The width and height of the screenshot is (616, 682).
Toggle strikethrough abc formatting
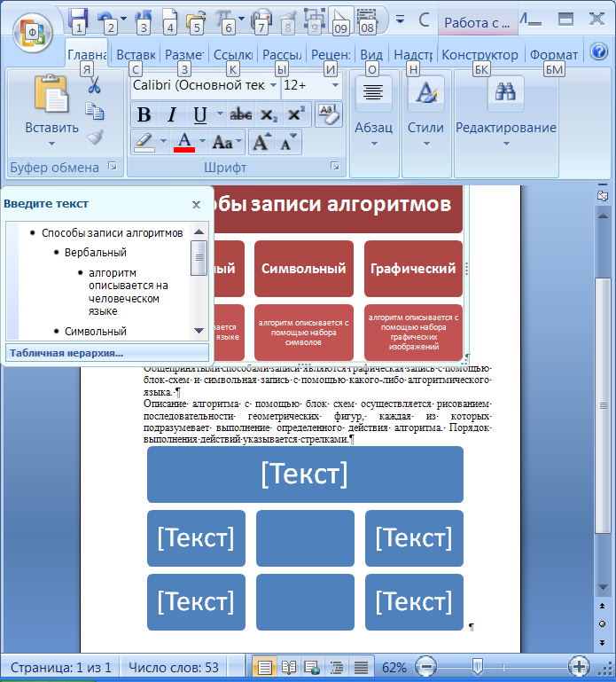click(240, 114)
